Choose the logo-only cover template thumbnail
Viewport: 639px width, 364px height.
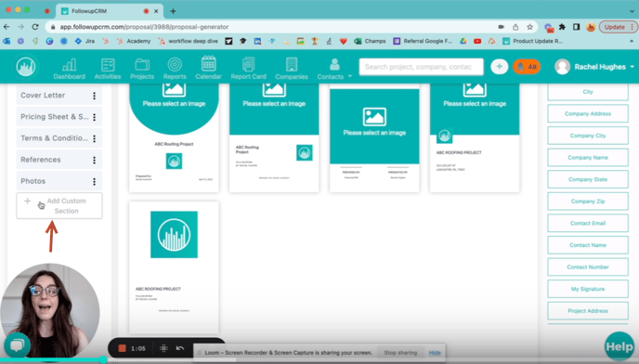(174, 267)
